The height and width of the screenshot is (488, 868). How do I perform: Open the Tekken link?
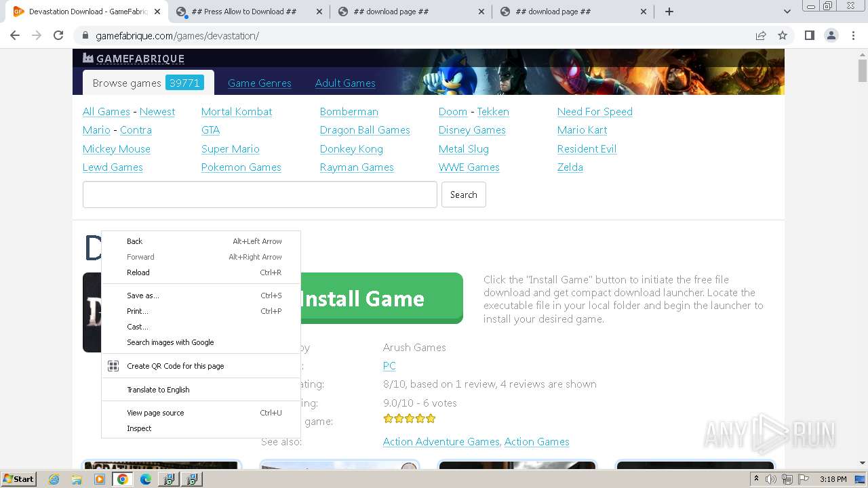[493, 112]
